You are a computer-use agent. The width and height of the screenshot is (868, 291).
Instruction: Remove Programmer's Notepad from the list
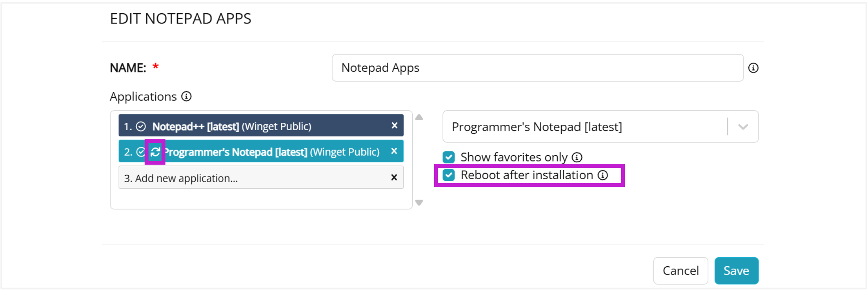pos(394,151)
